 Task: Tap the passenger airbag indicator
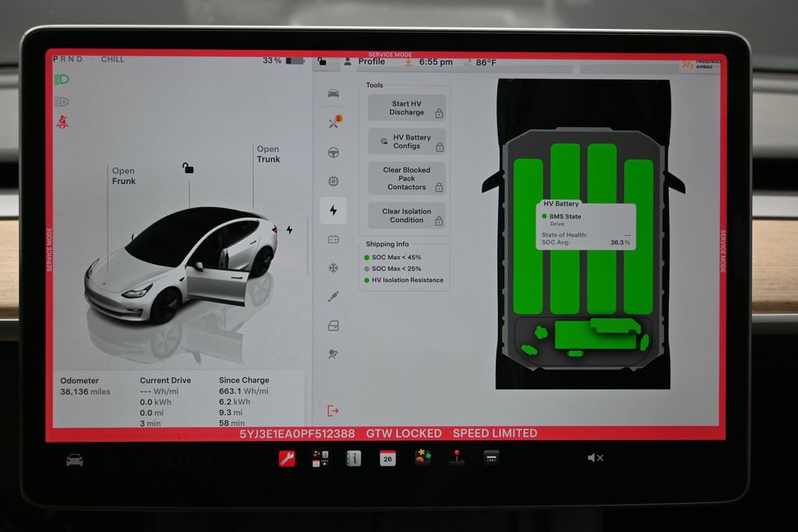point(701,64)
